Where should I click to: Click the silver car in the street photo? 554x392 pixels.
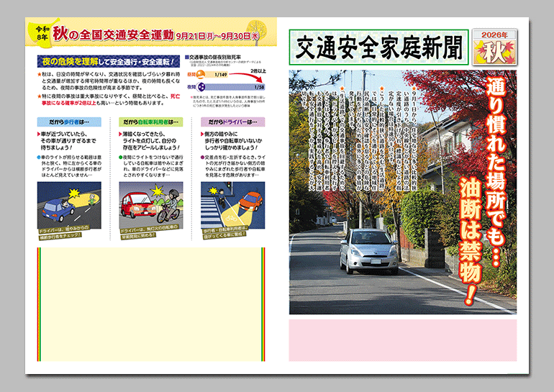tap(368, 251)
